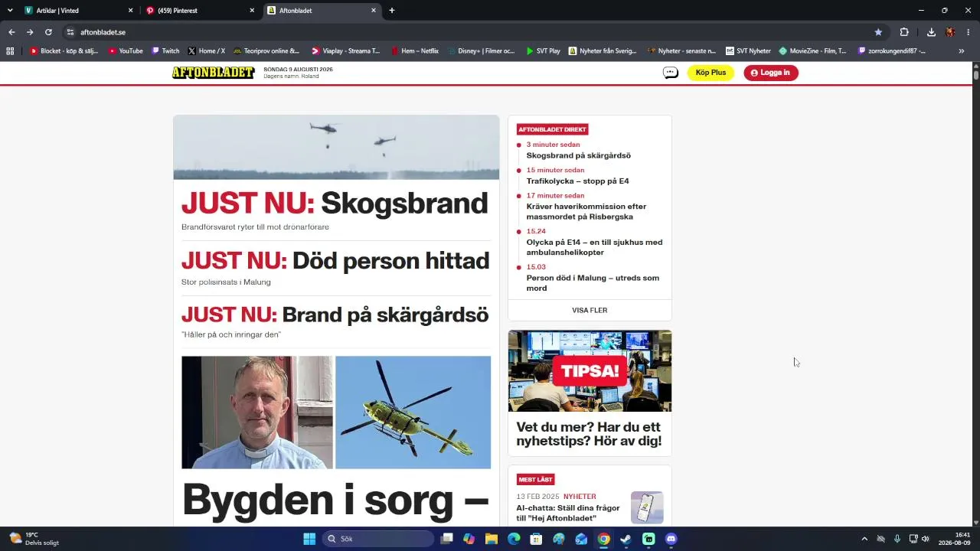Click the taskbar Sök search box
This screenshot has width=980, height=551.
click(x=378, y=539)
